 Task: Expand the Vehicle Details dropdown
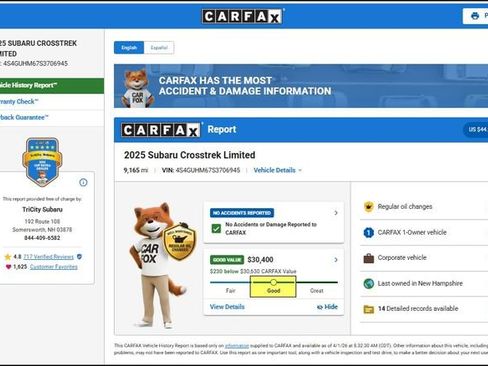tap(277, 170)
